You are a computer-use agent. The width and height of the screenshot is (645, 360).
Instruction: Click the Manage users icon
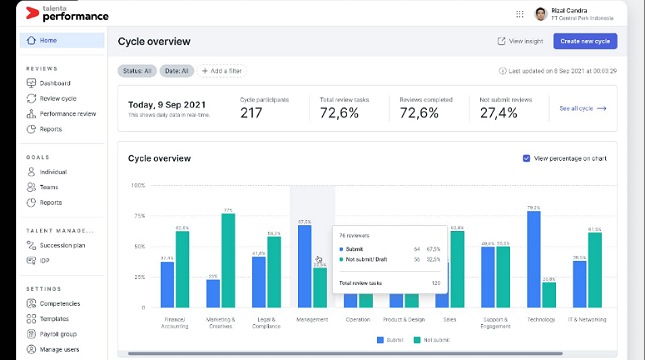31,349
